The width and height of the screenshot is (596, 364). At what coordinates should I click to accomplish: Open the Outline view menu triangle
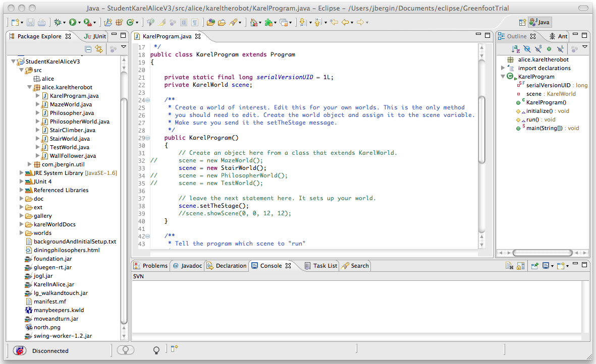[x=584, y=48]
